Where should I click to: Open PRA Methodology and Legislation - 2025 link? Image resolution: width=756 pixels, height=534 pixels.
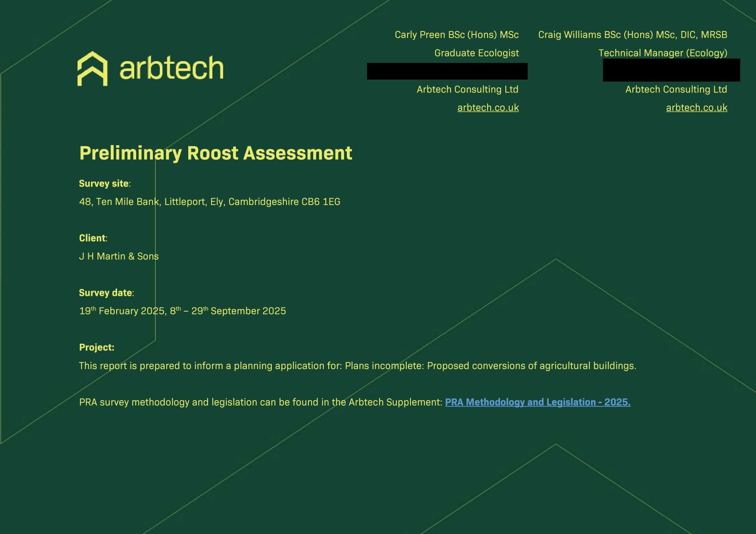coord(537,402)
